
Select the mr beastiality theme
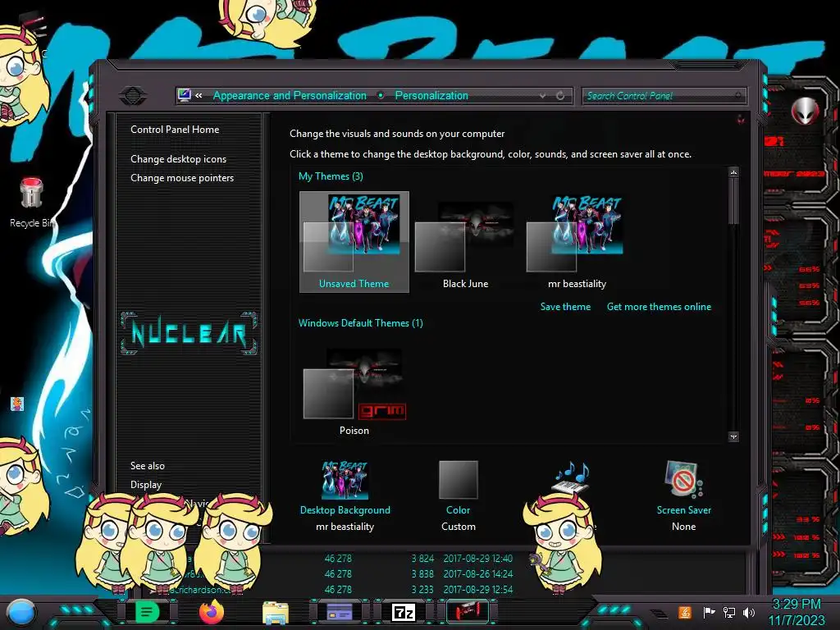tap(577, 242)
